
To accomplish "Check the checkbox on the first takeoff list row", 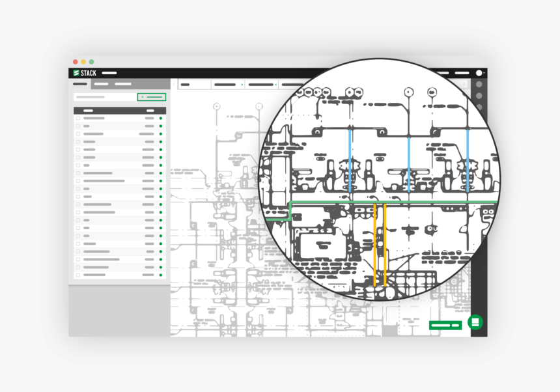I will [x=78, y=119].
